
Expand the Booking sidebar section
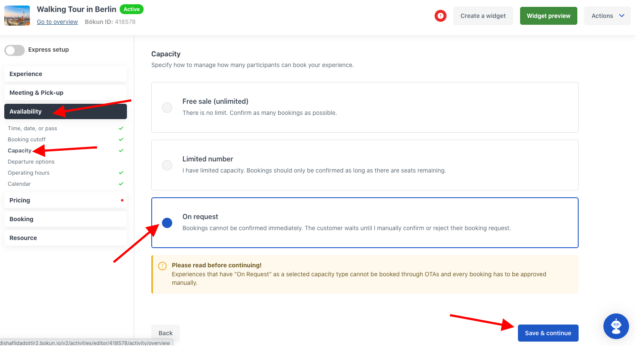coord(65,219)
